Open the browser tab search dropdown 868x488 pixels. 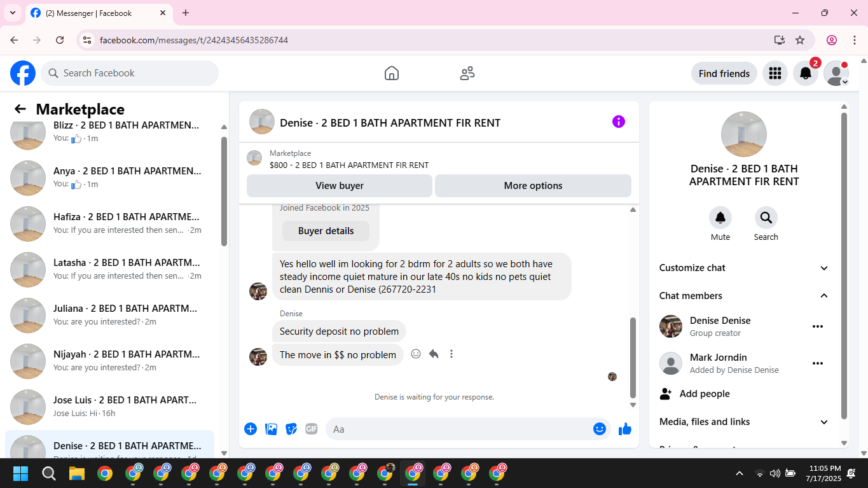12,13
